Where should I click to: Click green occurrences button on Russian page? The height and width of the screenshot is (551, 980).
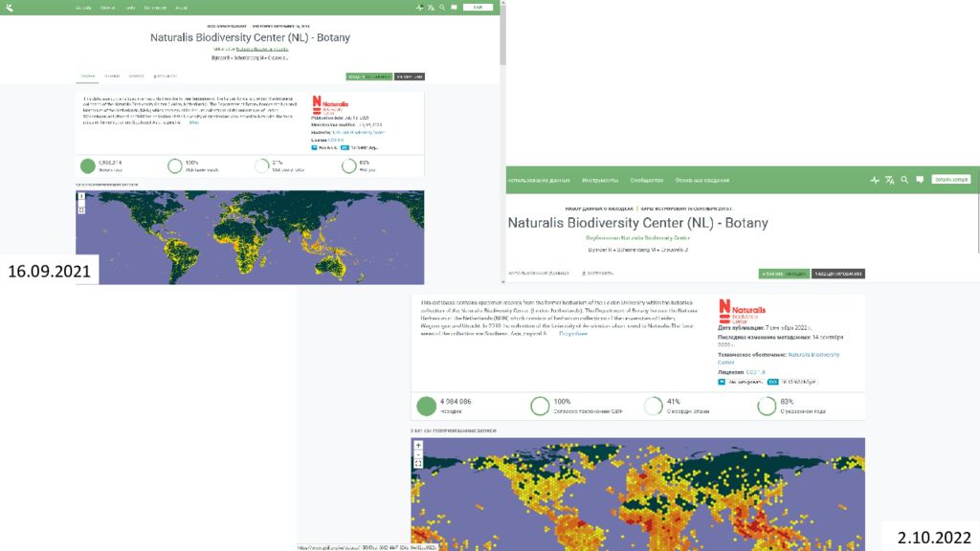784,274
